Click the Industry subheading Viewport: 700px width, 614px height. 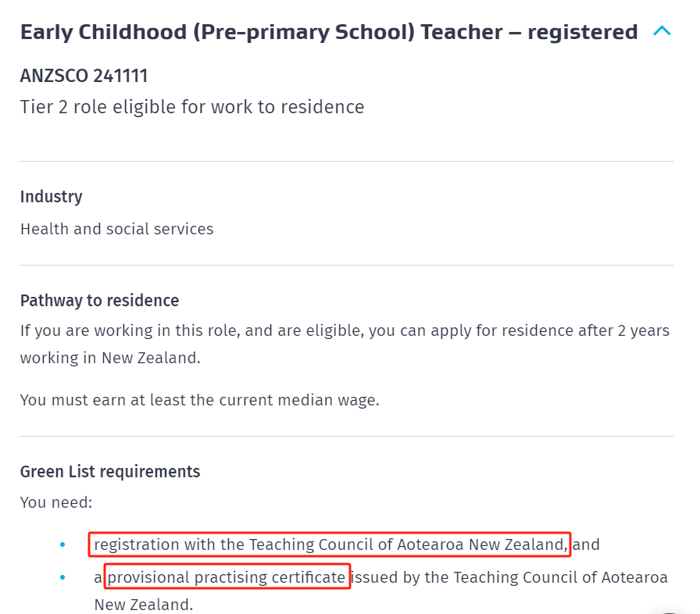coord(52,197)
